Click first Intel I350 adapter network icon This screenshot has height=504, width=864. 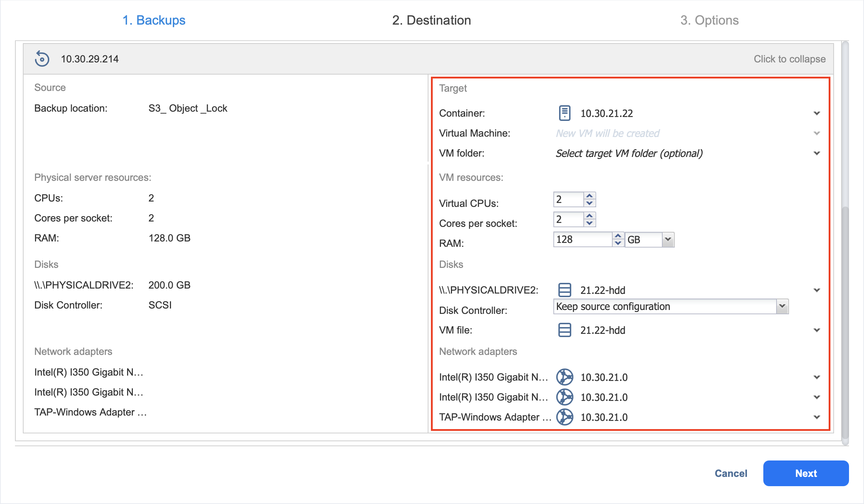[564, 377]
